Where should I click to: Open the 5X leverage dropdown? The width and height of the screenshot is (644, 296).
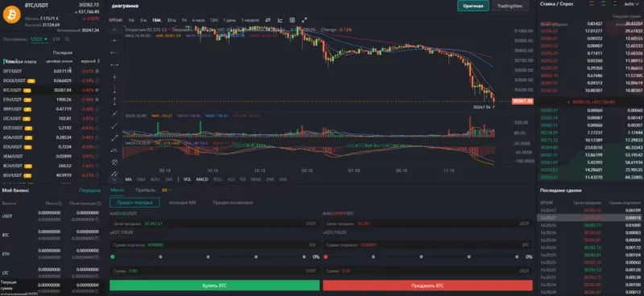pyautogui.click(x=167, y=190)
